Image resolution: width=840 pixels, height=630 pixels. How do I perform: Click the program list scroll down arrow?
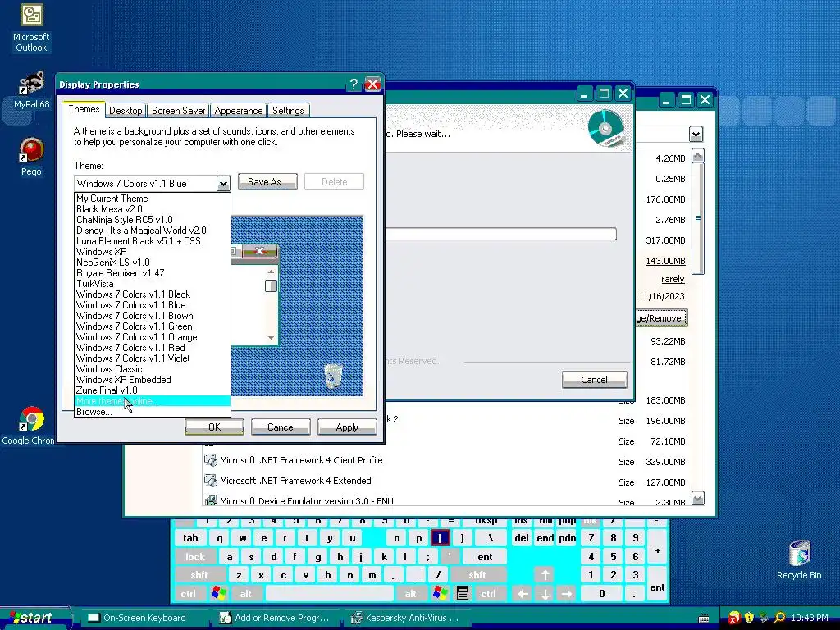[x=697, y=498]
